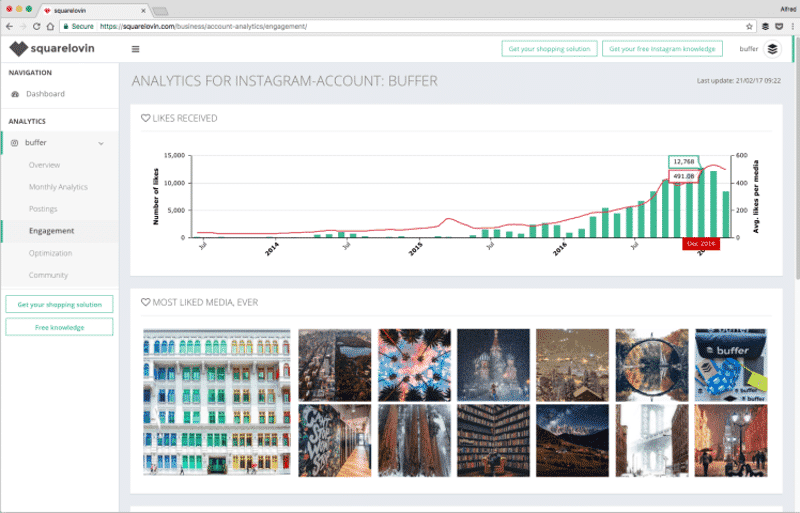Open the Saint Basil's cathedral photo
Screen dimensions: 800x513
[x=493, y=365]
